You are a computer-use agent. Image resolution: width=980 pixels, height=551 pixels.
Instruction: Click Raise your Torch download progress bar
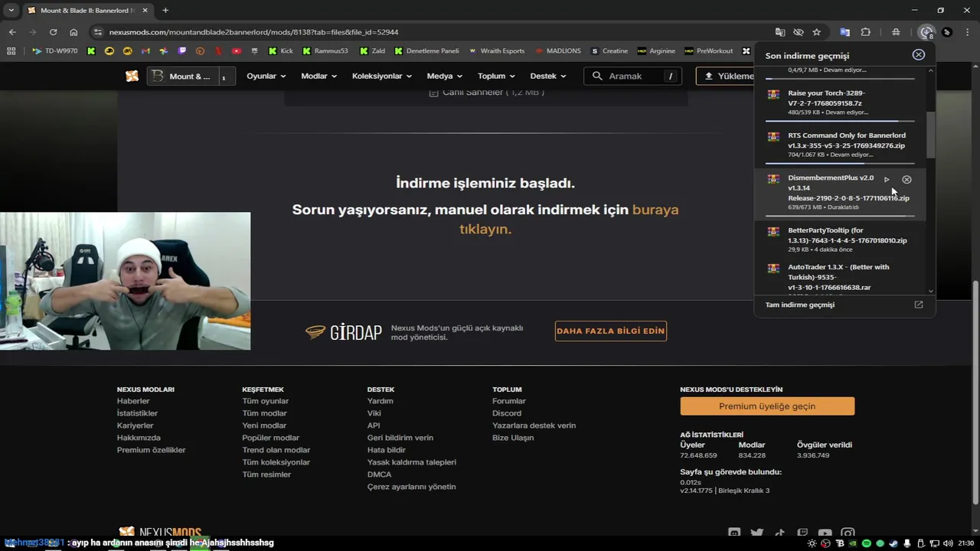tap(840, 121)
